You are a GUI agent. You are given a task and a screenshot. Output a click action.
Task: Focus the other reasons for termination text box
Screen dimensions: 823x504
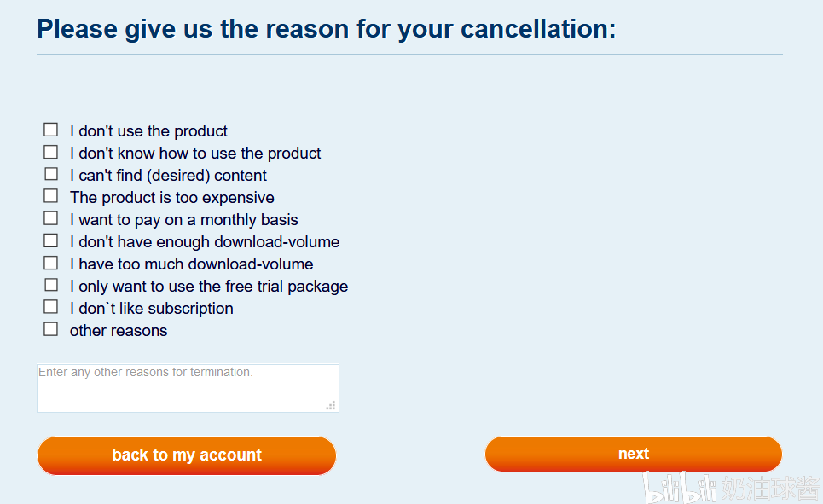(188, 389)
